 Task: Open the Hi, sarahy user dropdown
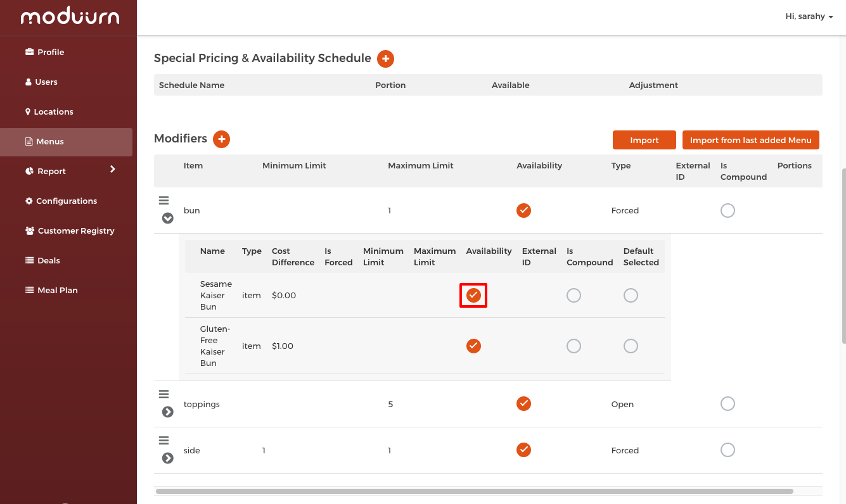pos(809,16)
